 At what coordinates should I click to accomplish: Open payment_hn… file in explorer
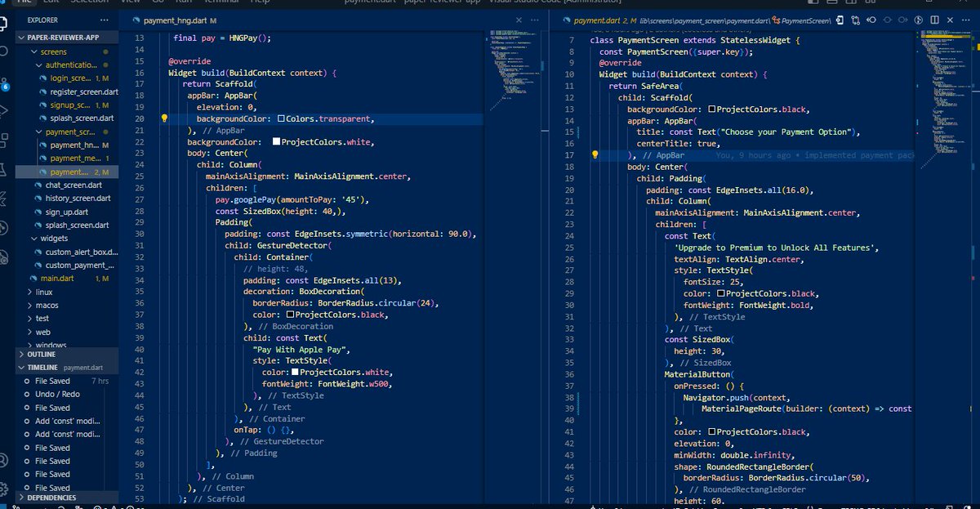coord(68,145)
